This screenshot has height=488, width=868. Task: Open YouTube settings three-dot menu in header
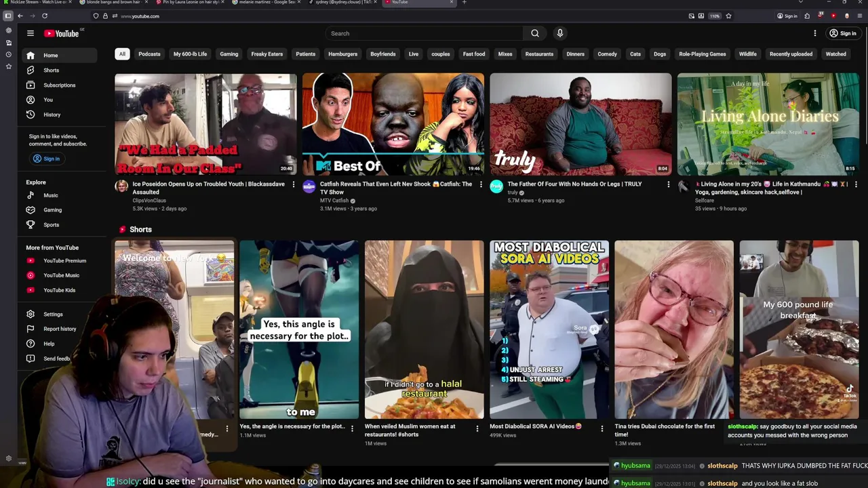pos(815,33)
